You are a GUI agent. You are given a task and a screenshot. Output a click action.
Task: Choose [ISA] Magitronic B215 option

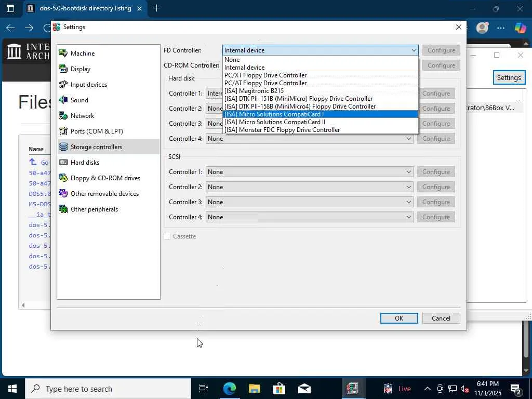(x=320, y=90)
